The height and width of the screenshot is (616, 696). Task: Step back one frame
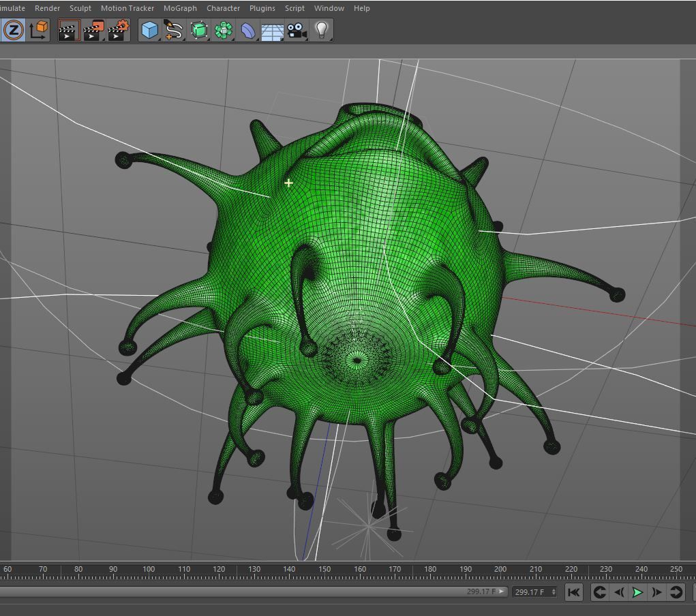tap(619, 592)
